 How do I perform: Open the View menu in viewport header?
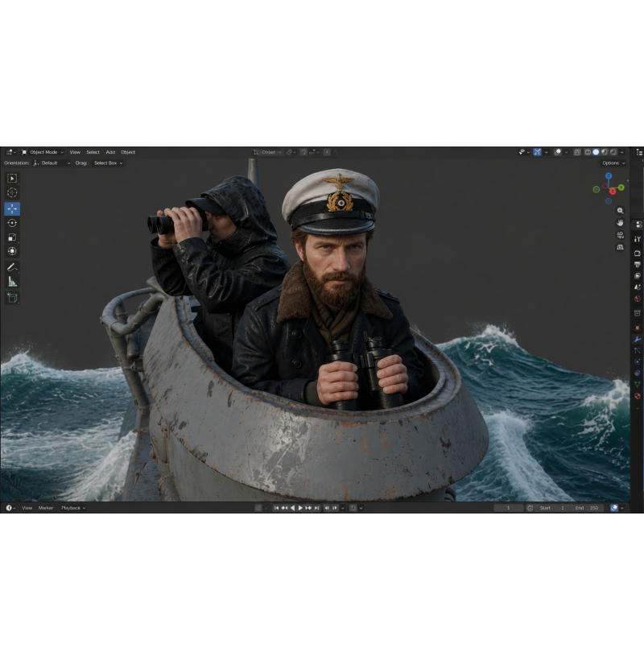pos(75,152)
